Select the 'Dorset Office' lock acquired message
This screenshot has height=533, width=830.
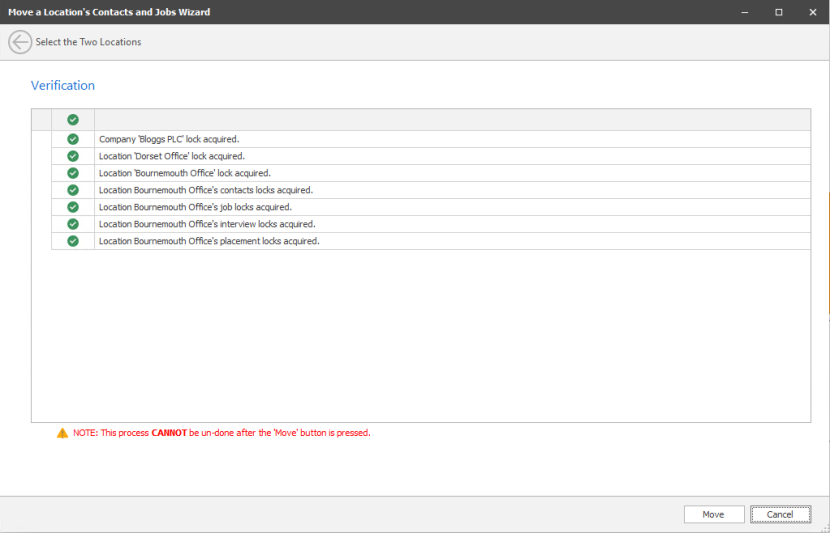(x=171, y=156)
